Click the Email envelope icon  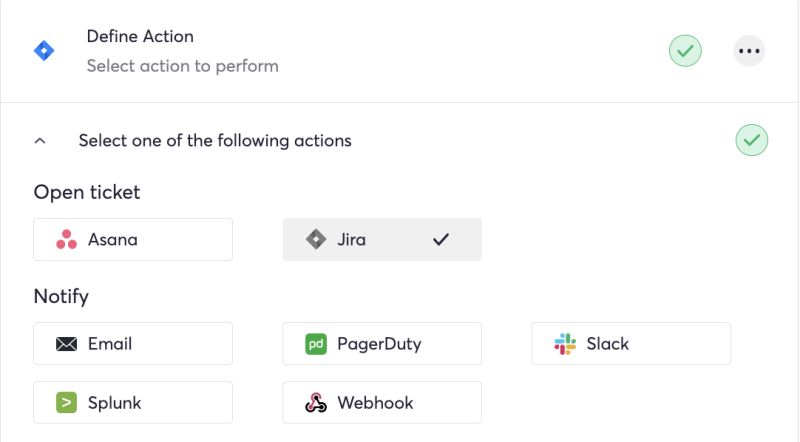(x=67, y=344)
